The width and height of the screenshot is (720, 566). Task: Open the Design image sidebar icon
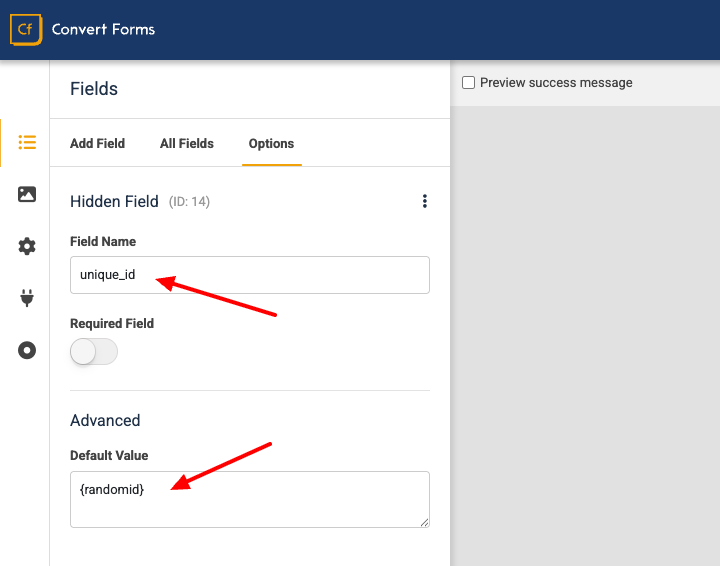(27, 194)
